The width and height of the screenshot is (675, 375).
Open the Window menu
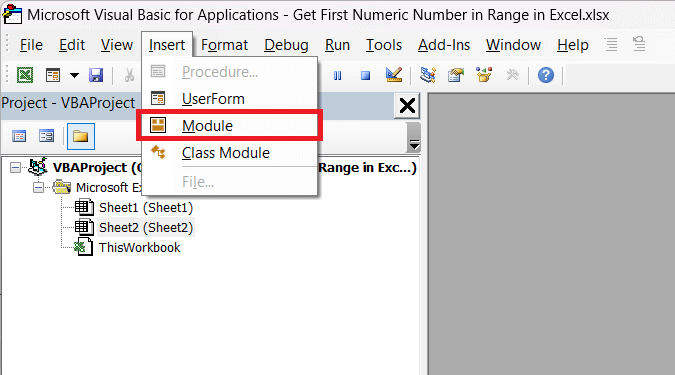point(513,45)
